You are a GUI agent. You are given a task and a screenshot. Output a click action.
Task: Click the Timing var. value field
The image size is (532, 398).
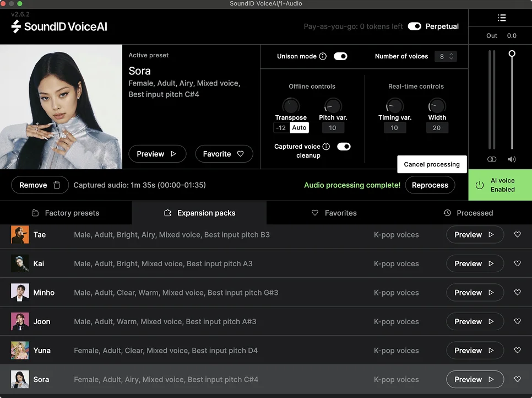click(394, 128)
